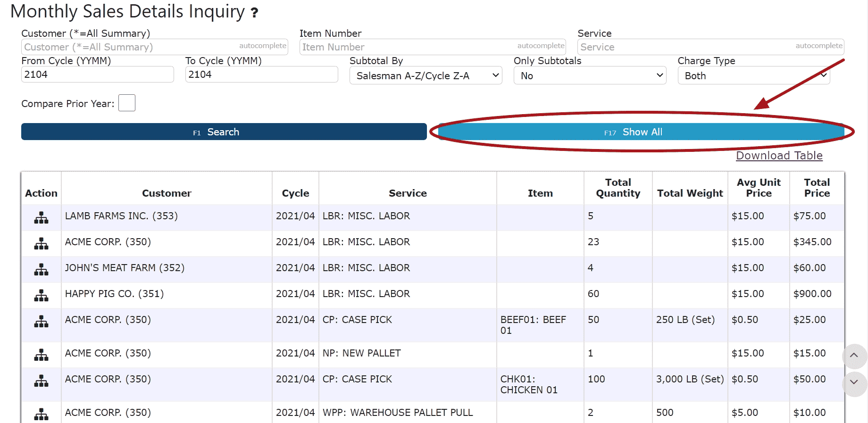Viewport: 868px width, 423px height.
Task: Click the help question mark beside page title
Action: pos(254,13)
